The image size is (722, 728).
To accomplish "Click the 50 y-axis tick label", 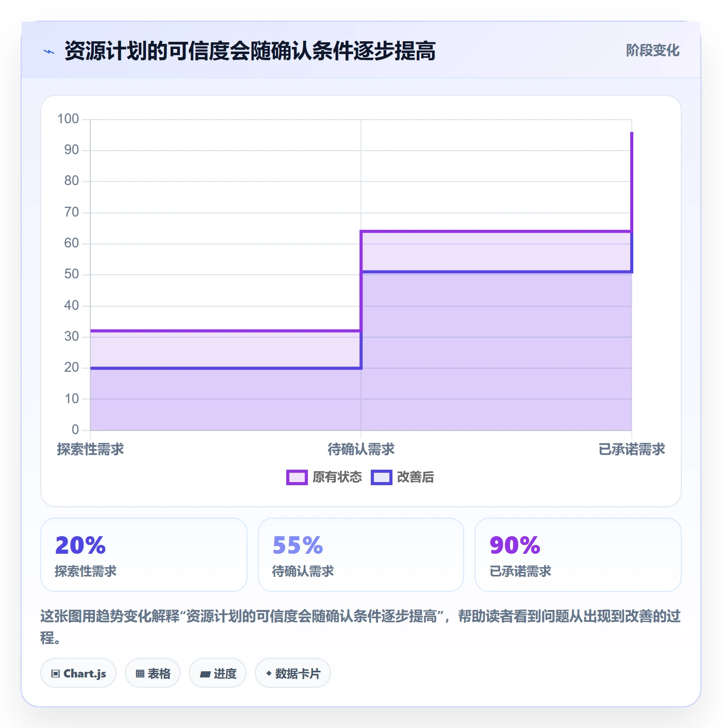I will point(72,274).
